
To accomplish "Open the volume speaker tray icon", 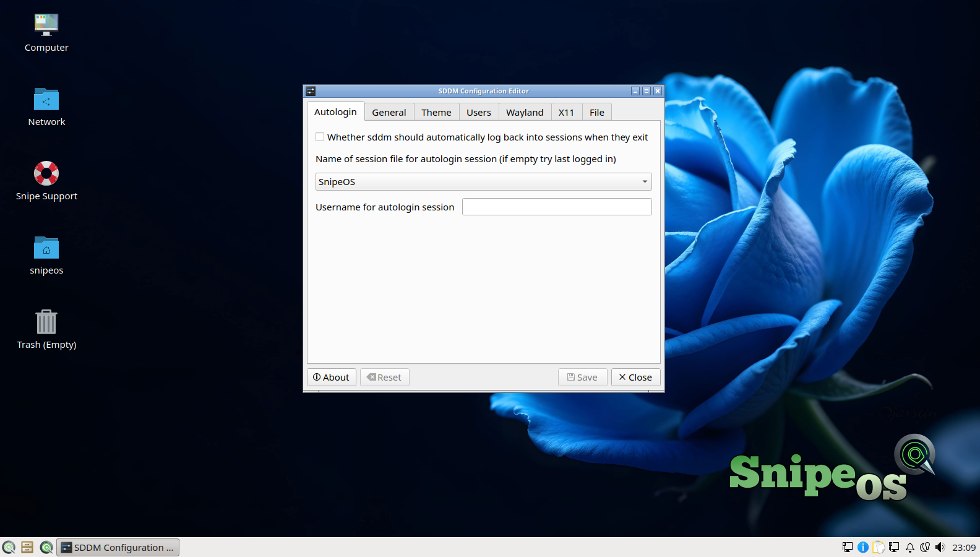I will click(940, 547).
